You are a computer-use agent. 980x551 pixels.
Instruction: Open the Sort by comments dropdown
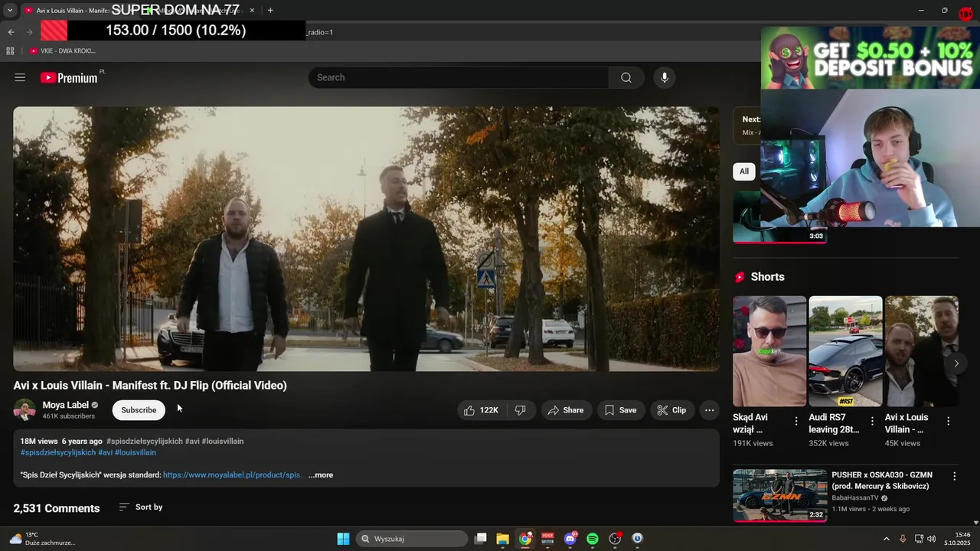(141, 507)
